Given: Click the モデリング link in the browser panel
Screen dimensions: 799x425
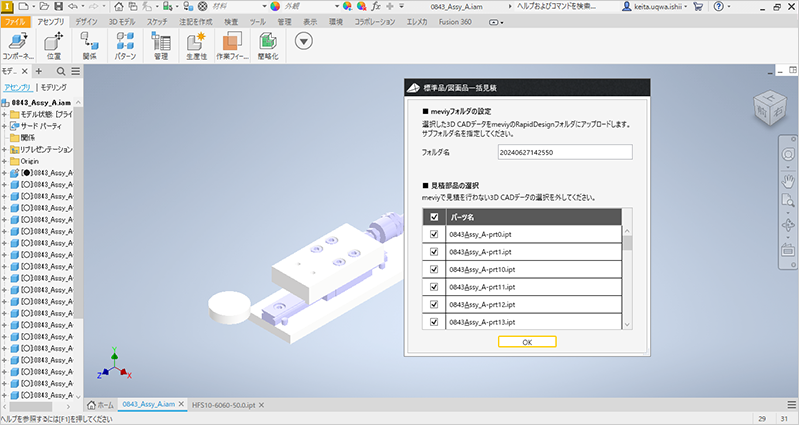Looking at the screenshot, I should pos(54,88).
